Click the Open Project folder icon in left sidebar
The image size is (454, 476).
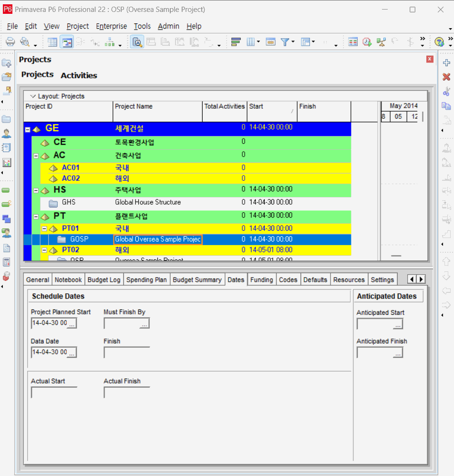[x=6, y=76]
